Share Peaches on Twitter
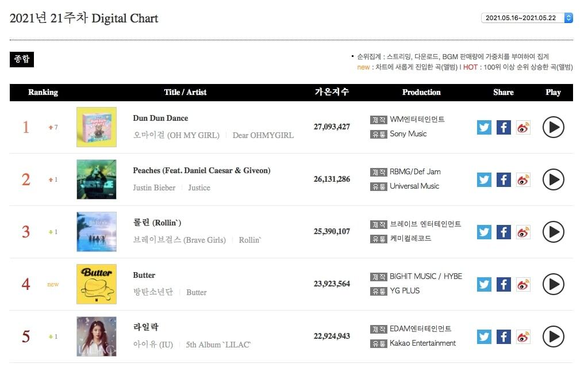Screen dimensions: 588x367 pyautogui.click(x=484, y=179)
